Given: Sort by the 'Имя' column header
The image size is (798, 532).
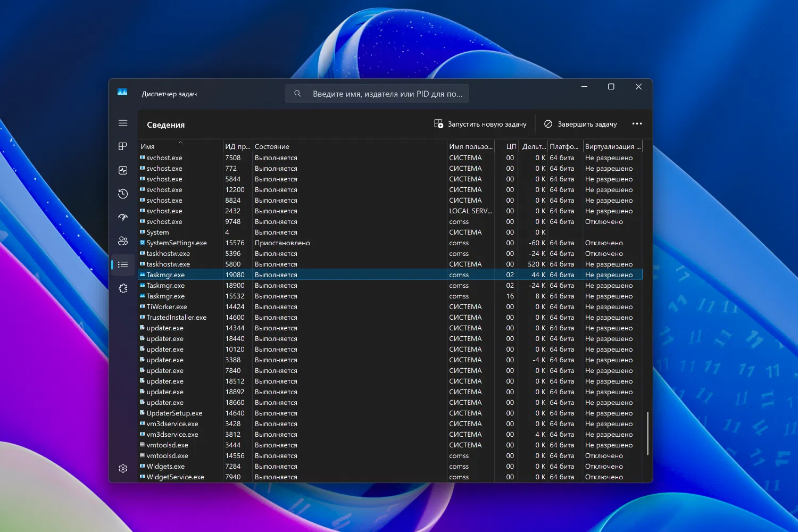Looking at the screenshot, I should click(148, 146).
